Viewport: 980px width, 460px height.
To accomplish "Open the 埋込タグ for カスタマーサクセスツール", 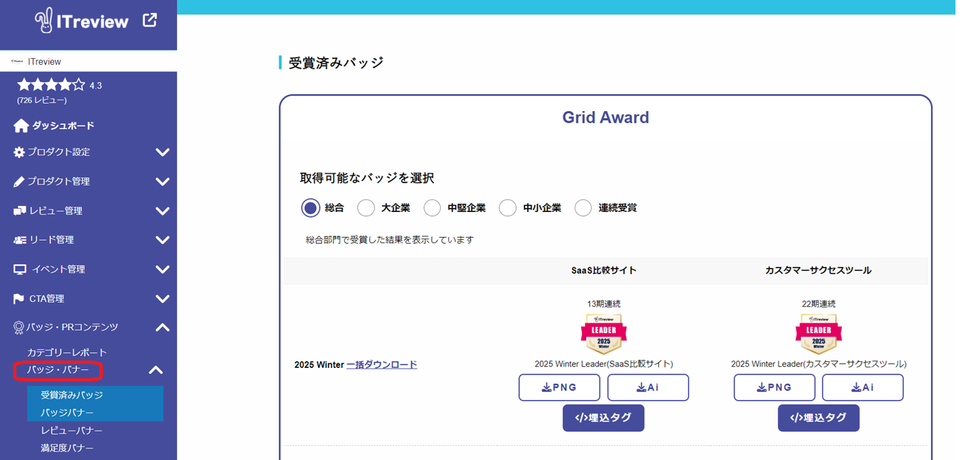I will 818,418.
